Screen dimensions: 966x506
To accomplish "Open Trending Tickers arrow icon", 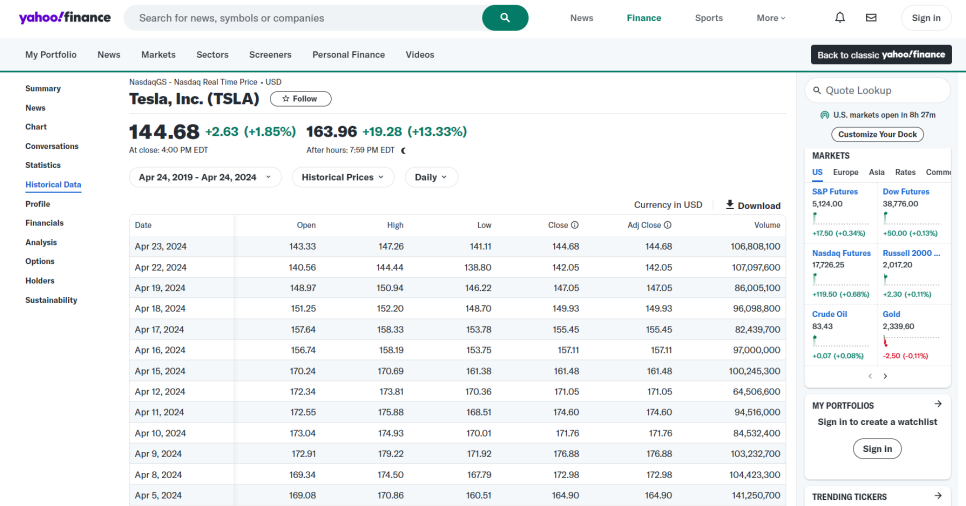I will click(938, 496).
